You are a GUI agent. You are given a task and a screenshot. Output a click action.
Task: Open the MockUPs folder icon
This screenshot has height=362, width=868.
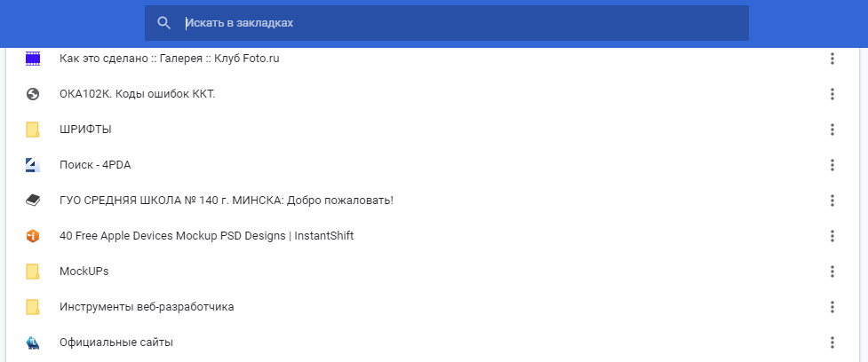(33, 271)
